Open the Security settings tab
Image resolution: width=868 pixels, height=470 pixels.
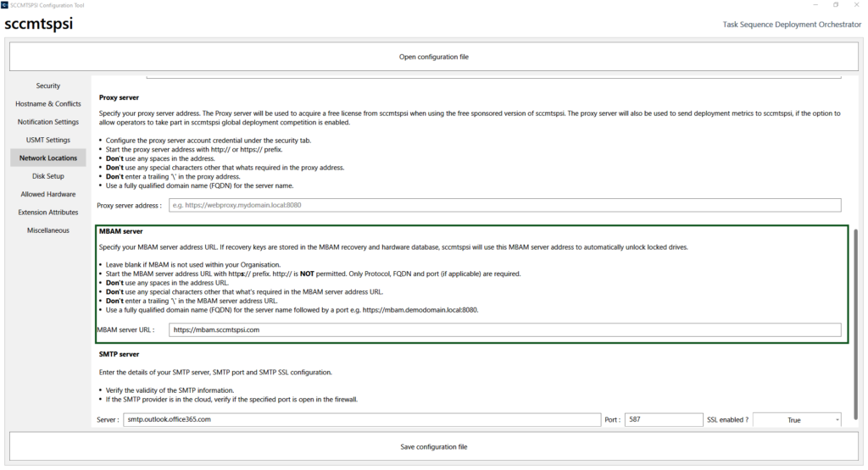48,86
